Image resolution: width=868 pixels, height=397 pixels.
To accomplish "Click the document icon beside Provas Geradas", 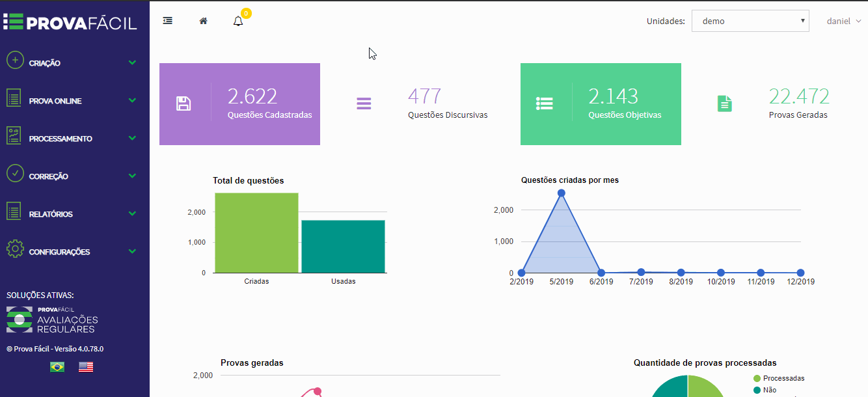I will tap(725, 103).
